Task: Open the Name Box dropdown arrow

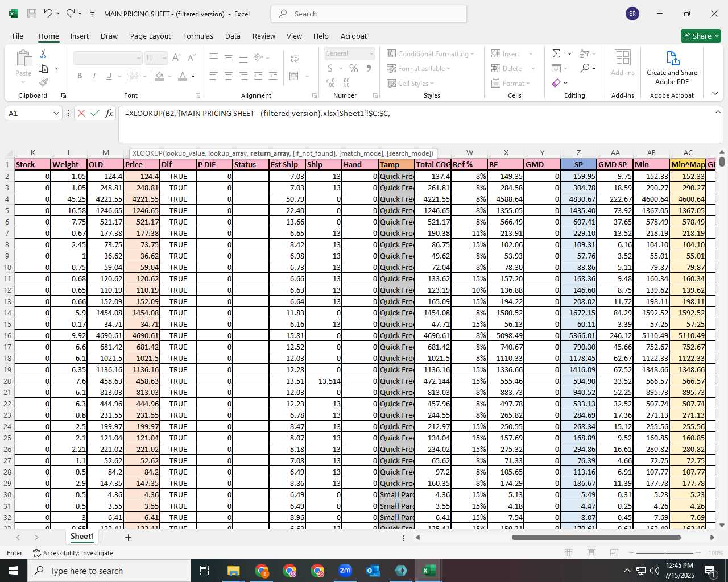Action: (56, 113)
